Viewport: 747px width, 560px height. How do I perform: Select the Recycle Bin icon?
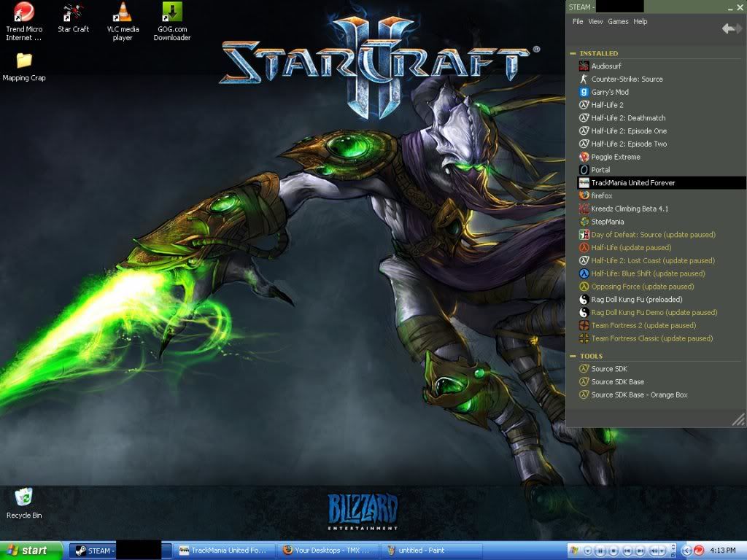pos(24,503)
